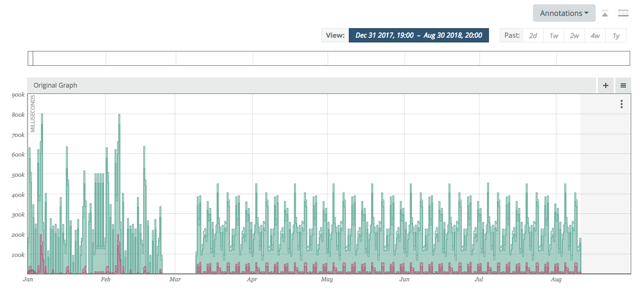Click the 'Past:' label
Viewport: 644px width, 293px height.
(x=512, y=36)
